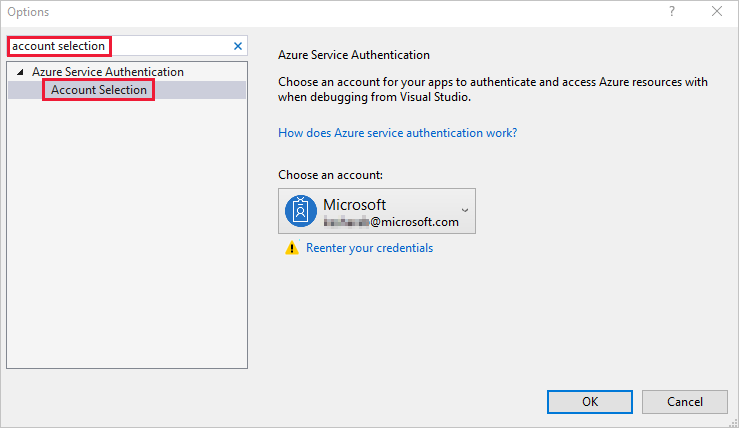
Task: Click the "Choose an account:" label
Action: [x=330, y=175]
